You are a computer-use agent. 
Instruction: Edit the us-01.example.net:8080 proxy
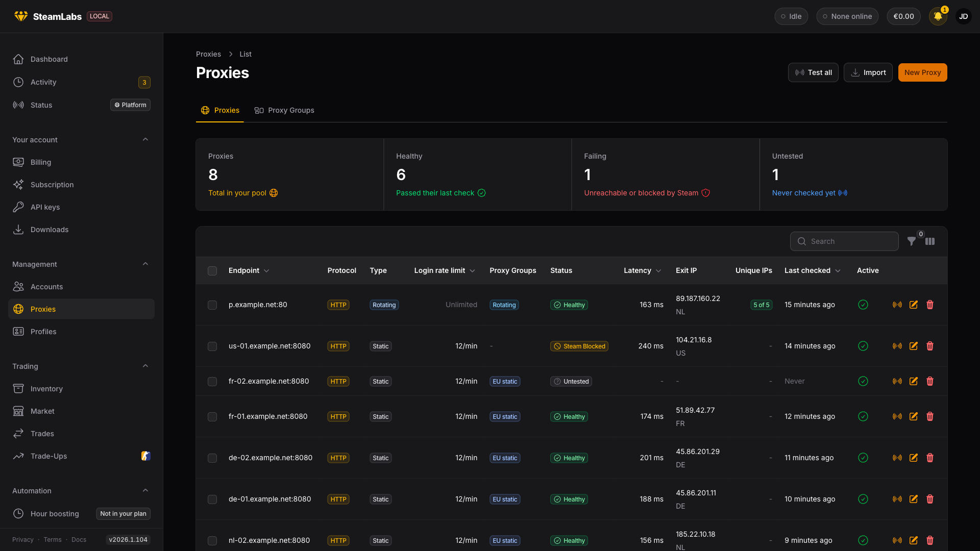click(914, 346)
